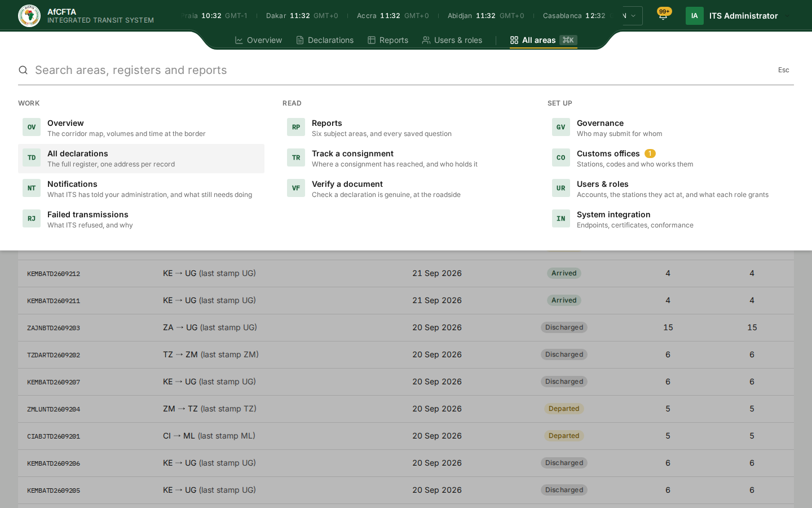Click the ZA → UG route cell
812x508 pixels.
click(x=210, y=327)
